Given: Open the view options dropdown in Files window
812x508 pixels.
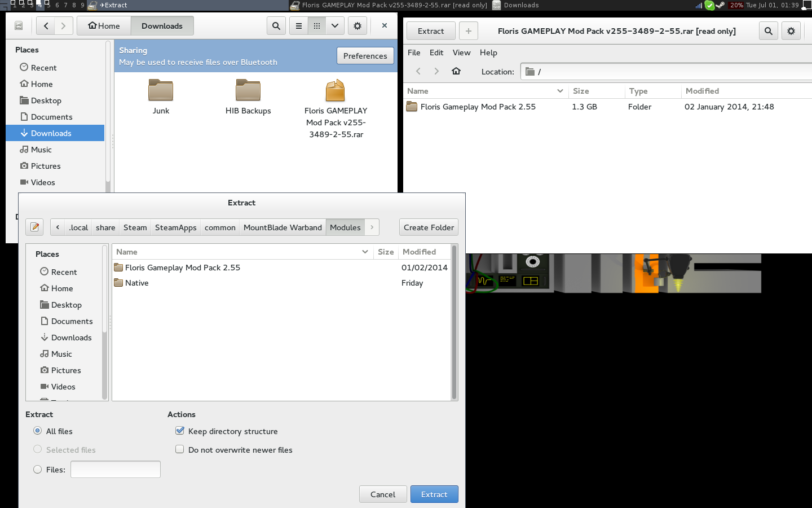Looking at the screenshot, I should pyautogui.click(x=335, y=26).
